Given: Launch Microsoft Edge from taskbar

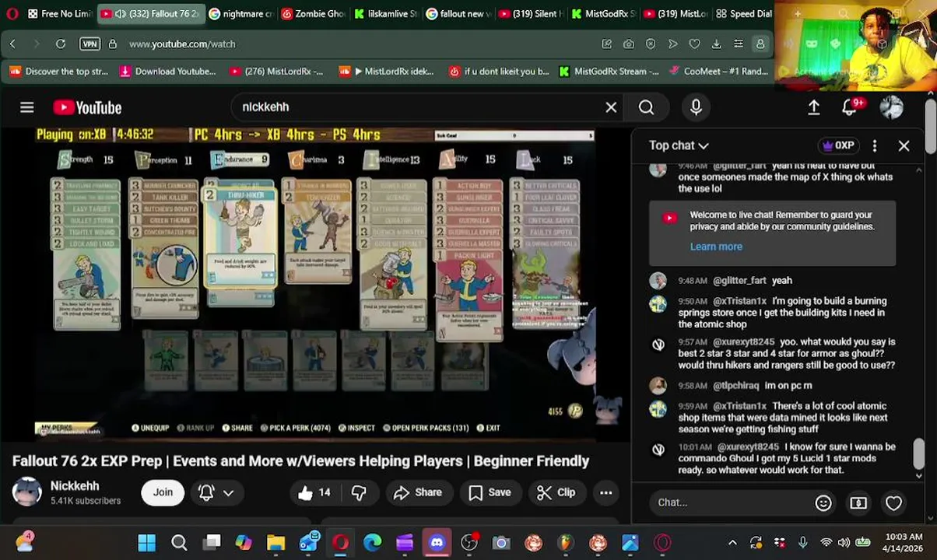Looking at the screenshot, I should point(372,542).
